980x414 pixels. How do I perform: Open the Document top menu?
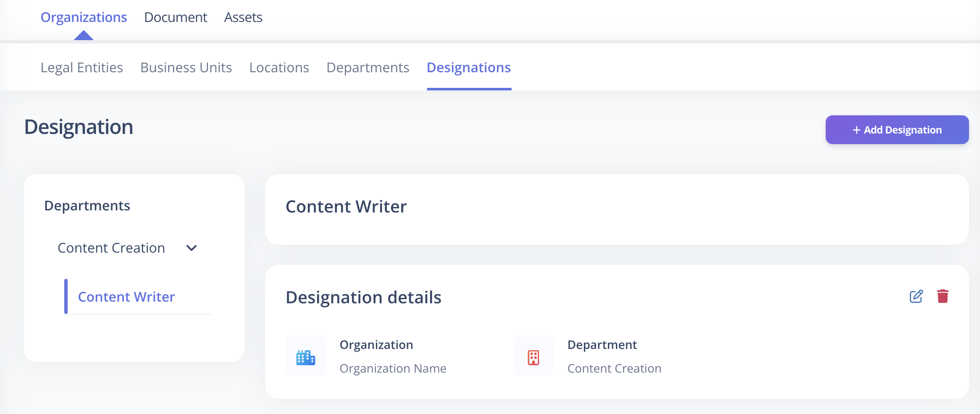point(175,17)
